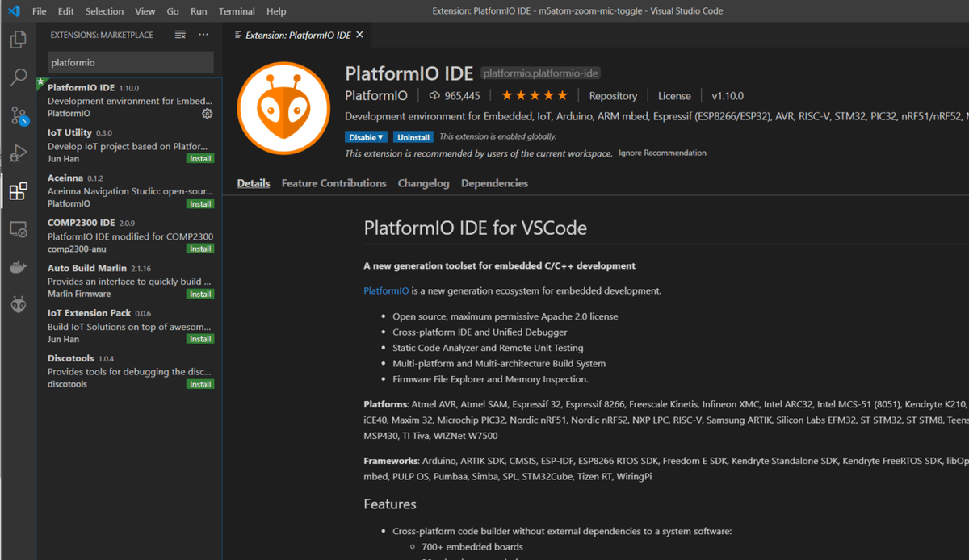Switch to the Dependencies tab
This screenshot has width=969, height=560.
pyautogui.click(x=494, y=183)
